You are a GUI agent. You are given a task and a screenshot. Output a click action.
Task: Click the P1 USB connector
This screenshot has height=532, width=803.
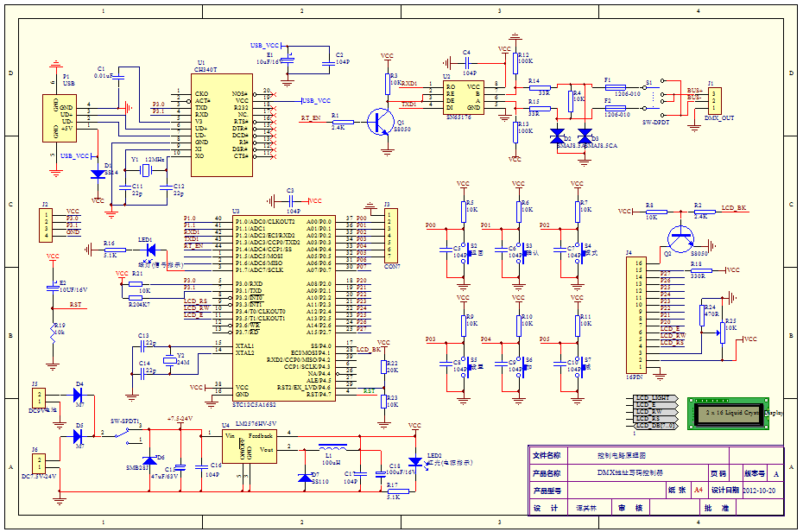point(60,118)
